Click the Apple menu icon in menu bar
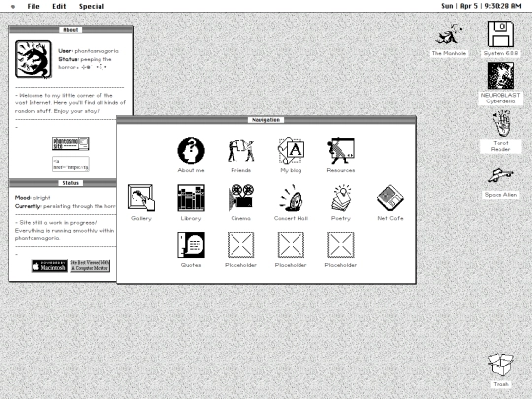The width and height of the screenshot is (532, 399). point(13,6)
